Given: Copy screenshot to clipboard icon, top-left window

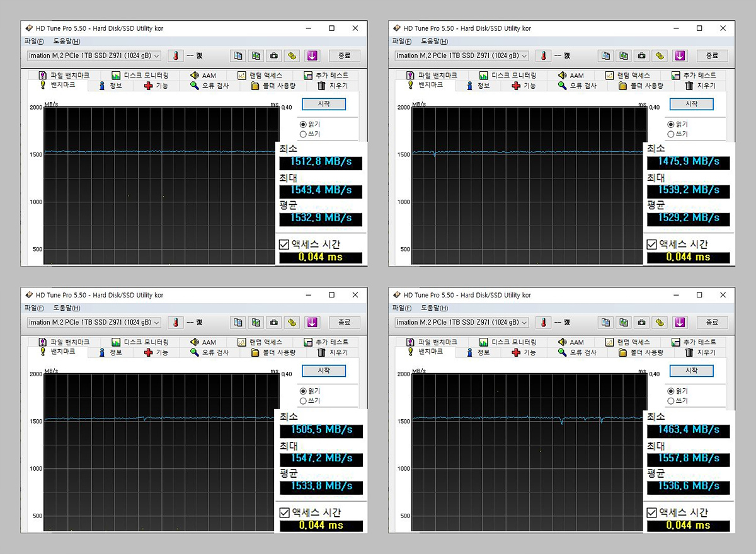Looking at the screenshot, I should coord(256,55).
